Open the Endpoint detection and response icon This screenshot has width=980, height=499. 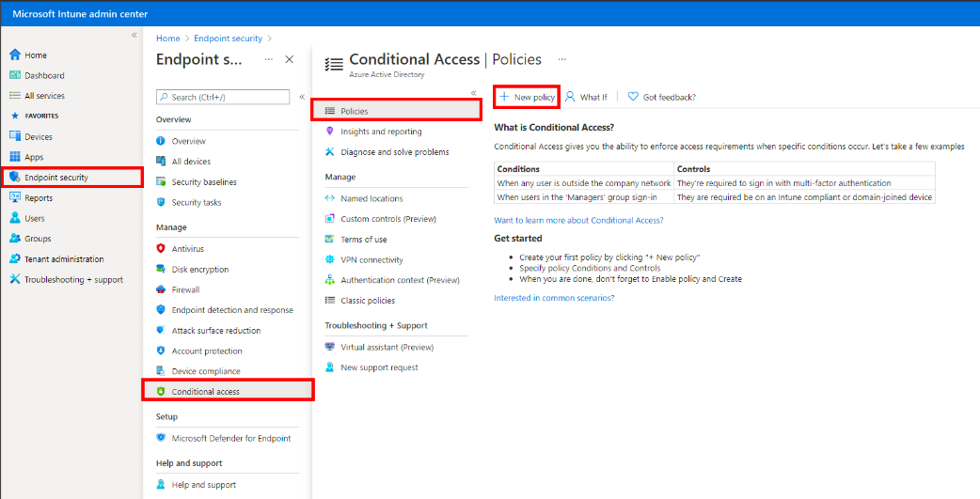coord(161,310)
